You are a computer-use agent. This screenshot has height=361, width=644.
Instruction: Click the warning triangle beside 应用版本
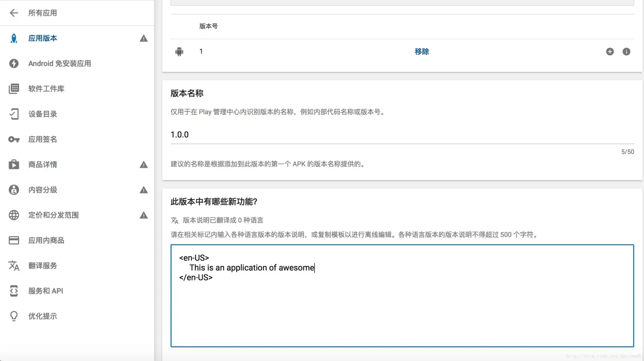pos(144,38)
